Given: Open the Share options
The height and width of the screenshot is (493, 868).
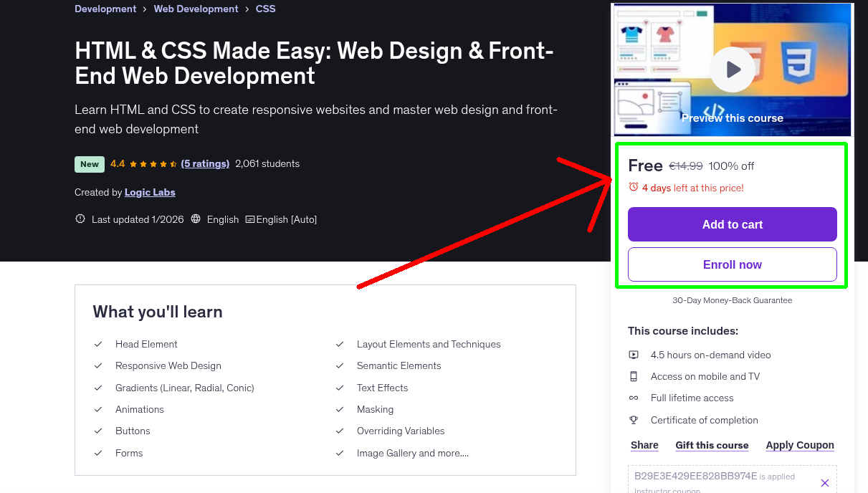Looking at the screenshot, I should point(644,445).
